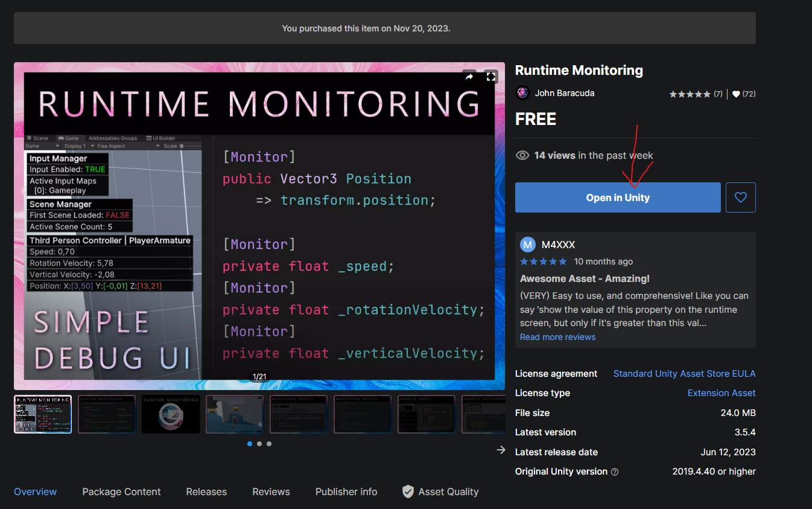Click the file size value 24.0 MB

[738, 413]
